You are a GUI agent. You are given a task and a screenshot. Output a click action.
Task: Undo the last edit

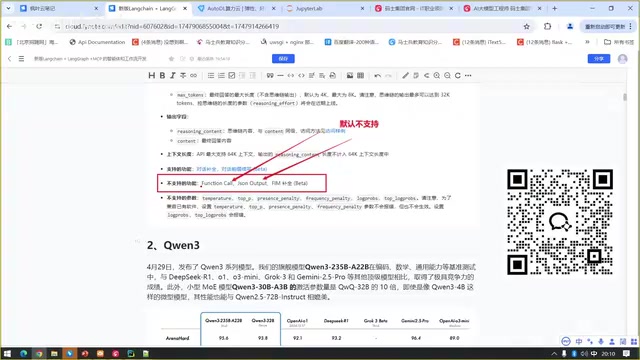coord(378,76)
